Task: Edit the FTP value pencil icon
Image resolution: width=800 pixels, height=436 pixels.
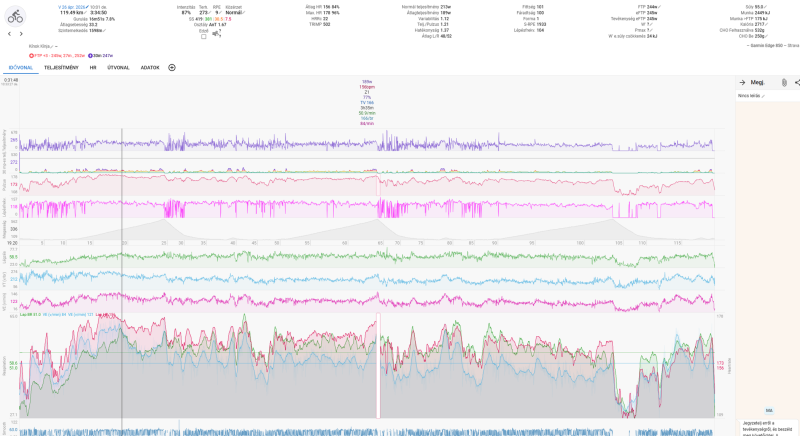Action: click(x=660, y=7)
